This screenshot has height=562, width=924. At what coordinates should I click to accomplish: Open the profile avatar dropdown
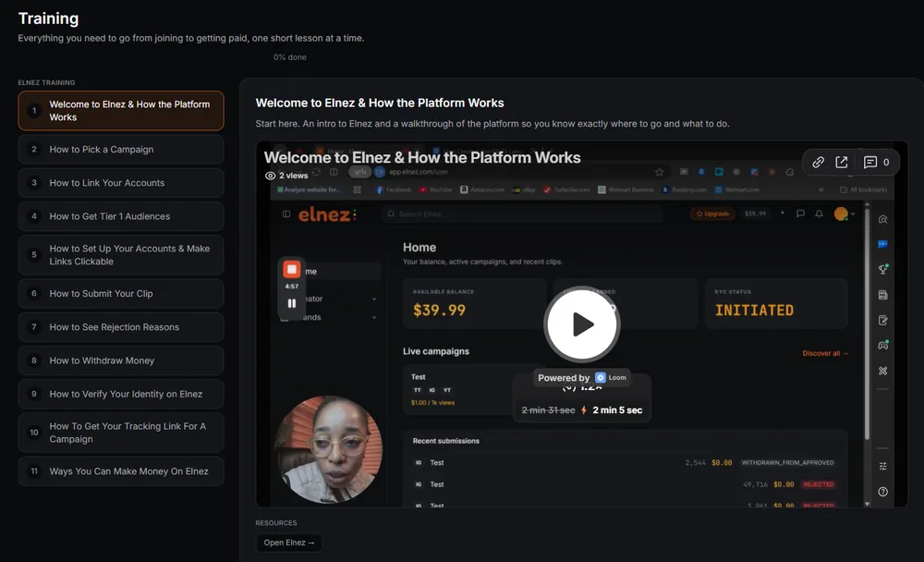point(845,214)
